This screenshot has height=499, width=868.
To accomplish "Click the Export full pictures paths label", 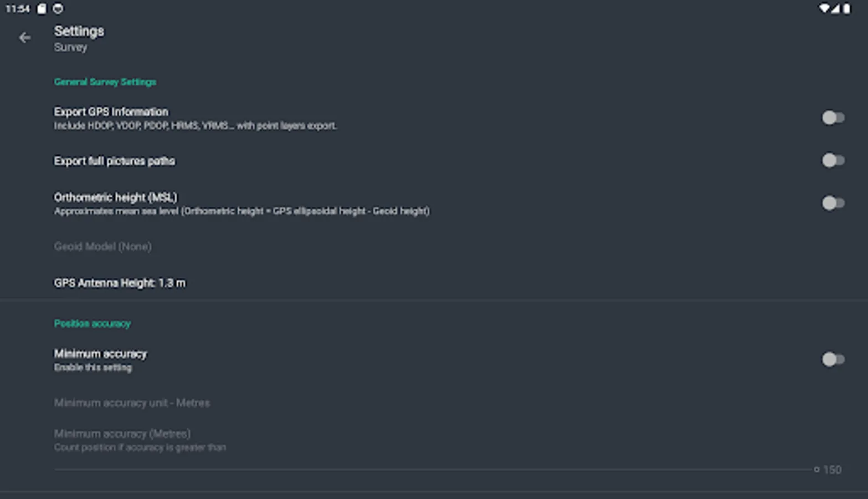I will point(114,161).
